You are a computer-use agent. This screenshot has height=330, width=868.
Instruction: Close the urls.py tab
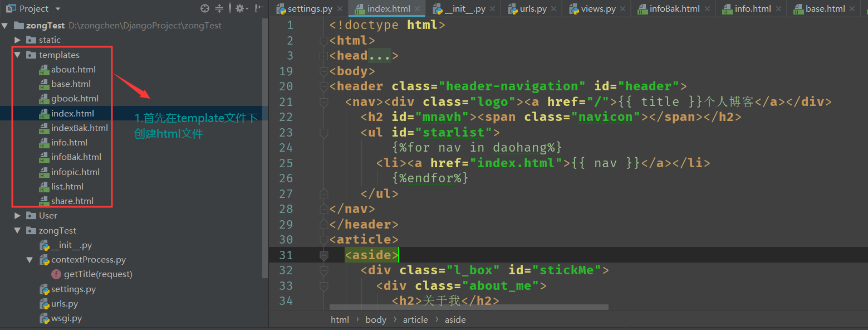555,9
